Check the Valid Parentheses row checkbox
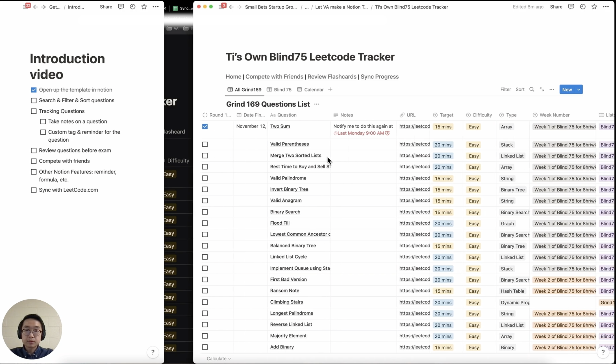616x364 pixels. click(x=205, y=145)
